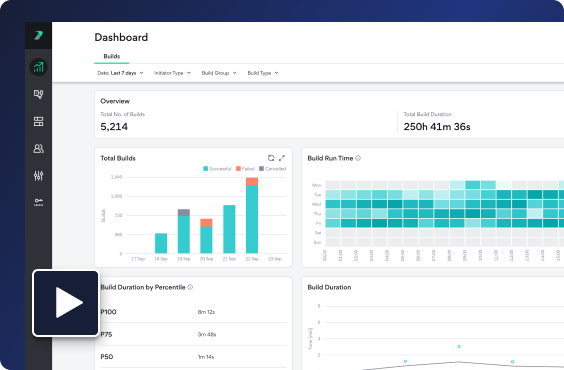Play the dashboard video
The image size is (564, 370).
(66, 303)
